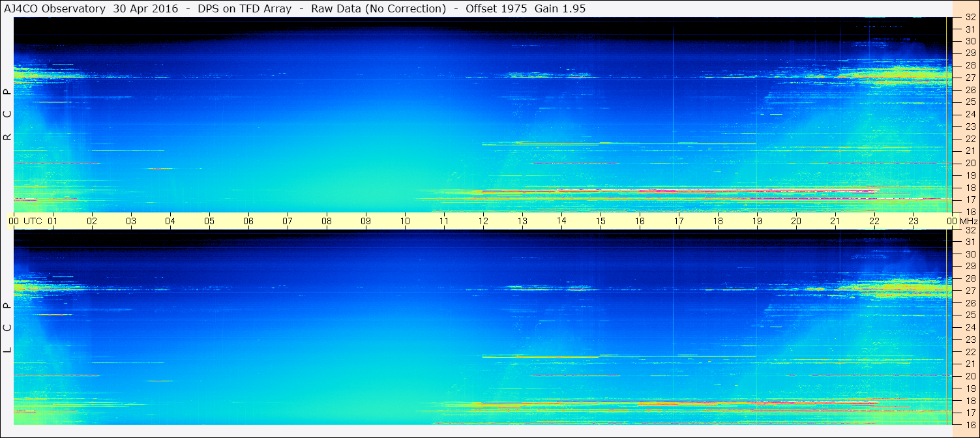Select the 06 hour label on time axis
This screenshot has height=438, width=980.
coord(248,221)
